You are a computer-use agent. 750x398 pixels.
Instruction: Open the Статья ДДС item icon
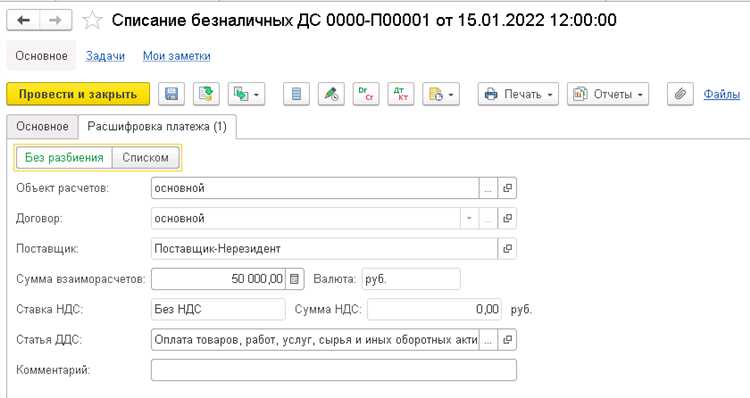click(x=507, y=340)
